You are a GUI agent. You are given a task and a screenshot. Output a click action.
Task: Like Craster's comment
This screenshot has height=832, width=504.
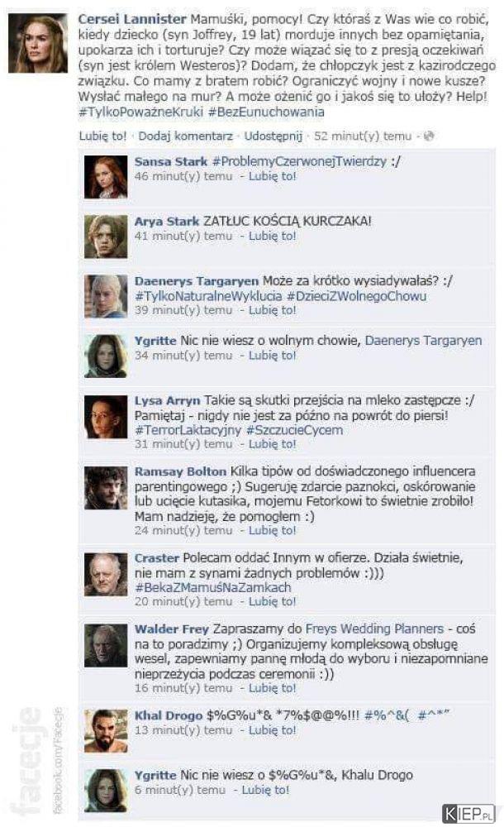coord(273,602)
